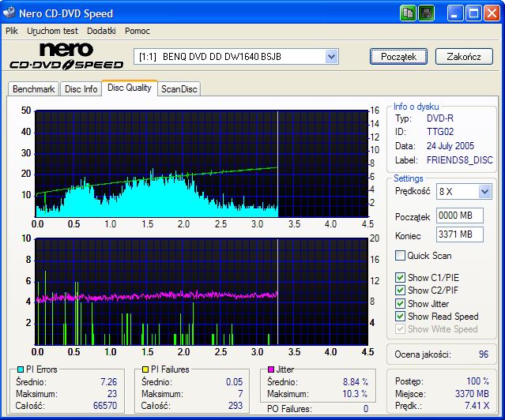The height and width of the screenshot is (420, 505).
Task: Click the TTG02 disc ID value
Action: pos(440,132)
